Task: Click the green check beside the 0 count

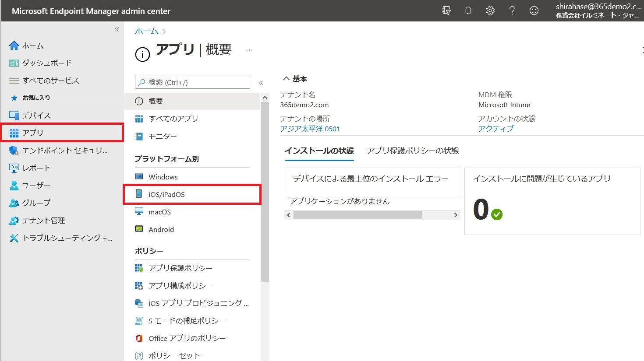Action: tap(497, 214)
